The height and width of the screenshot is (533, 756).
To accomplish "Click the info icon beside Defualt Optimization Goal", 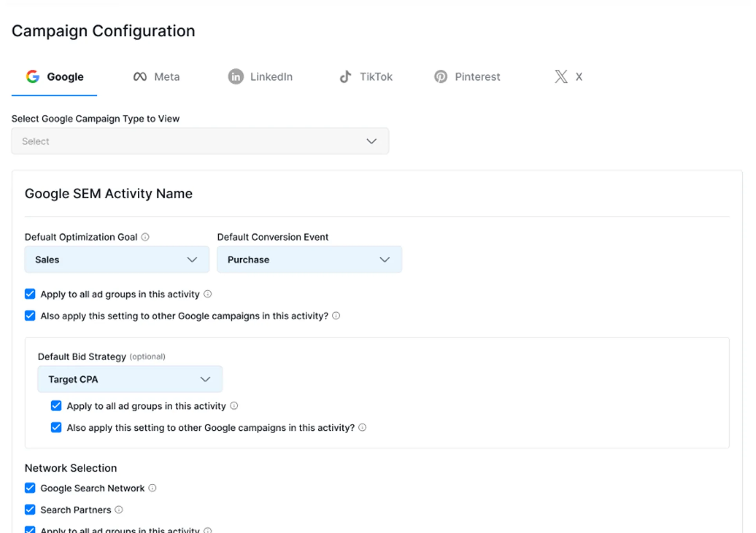I will [x=145, y=237].
